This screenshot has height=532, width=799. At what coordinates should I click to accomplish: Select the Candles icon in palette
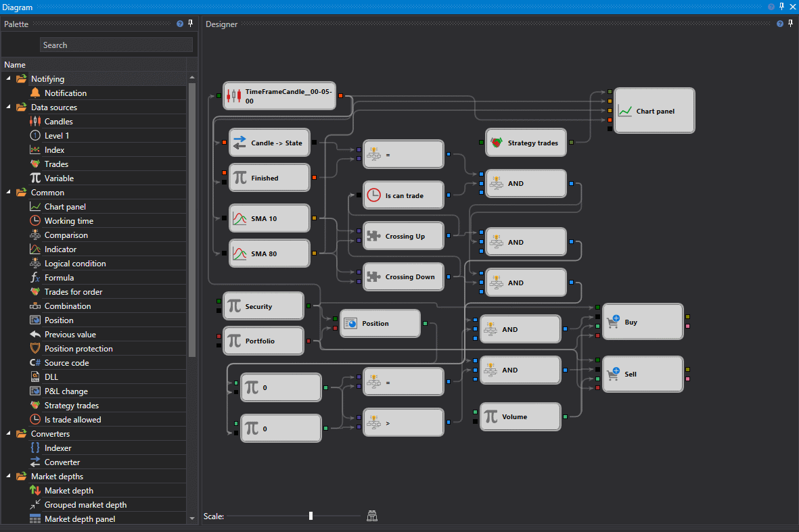[x=35, y=121]
